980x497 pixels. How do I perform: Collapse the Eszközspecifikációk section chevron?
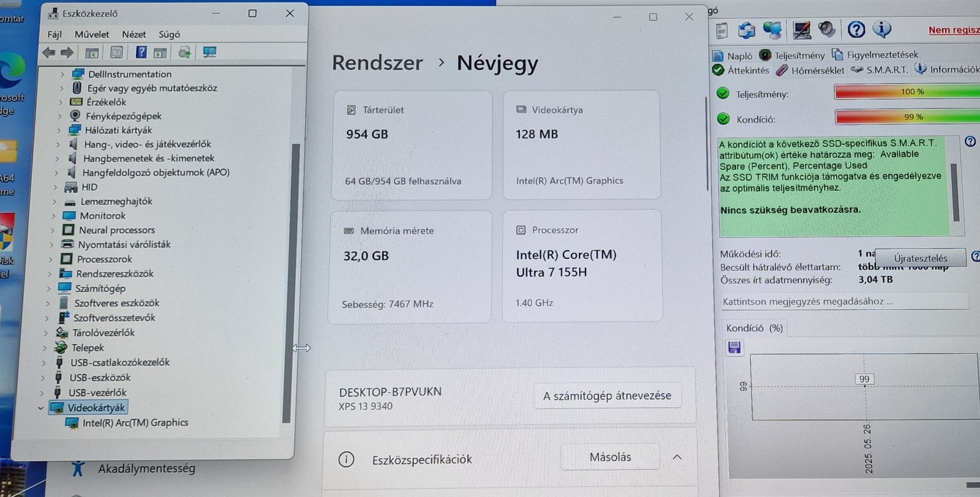tap(677, 457)
